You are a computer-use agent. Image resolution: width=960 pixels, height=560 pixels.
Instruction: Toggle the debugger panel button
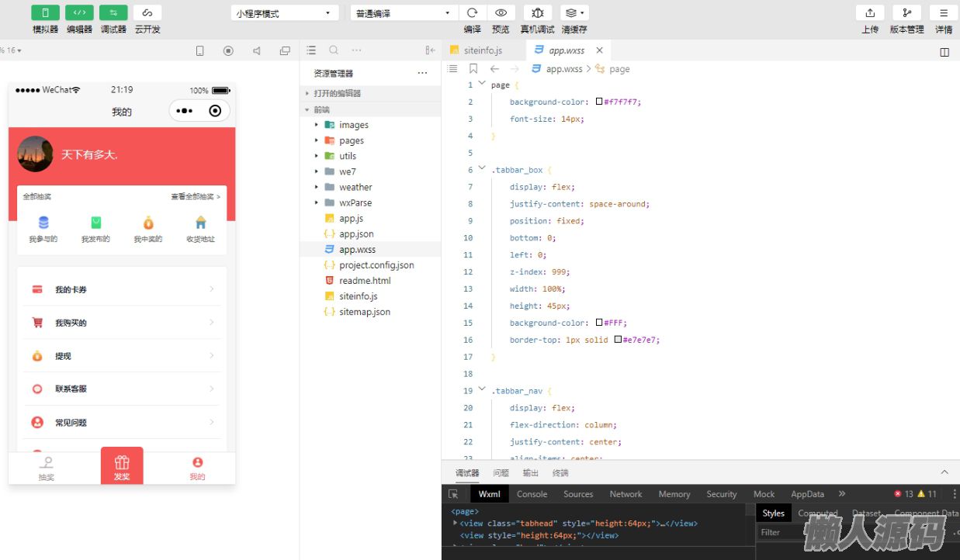click(x=113, y=13)
